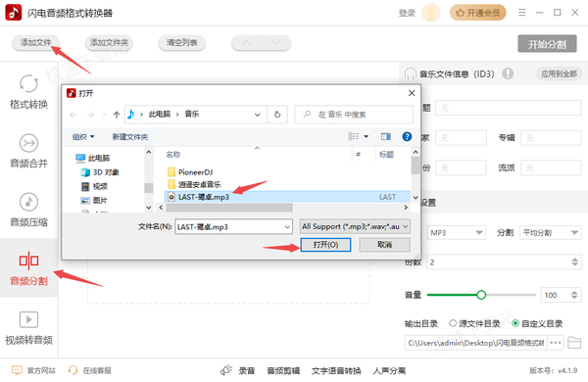588x382 pixels.
Task: Expand the address bar path dropdown
Action: (257, 115)
